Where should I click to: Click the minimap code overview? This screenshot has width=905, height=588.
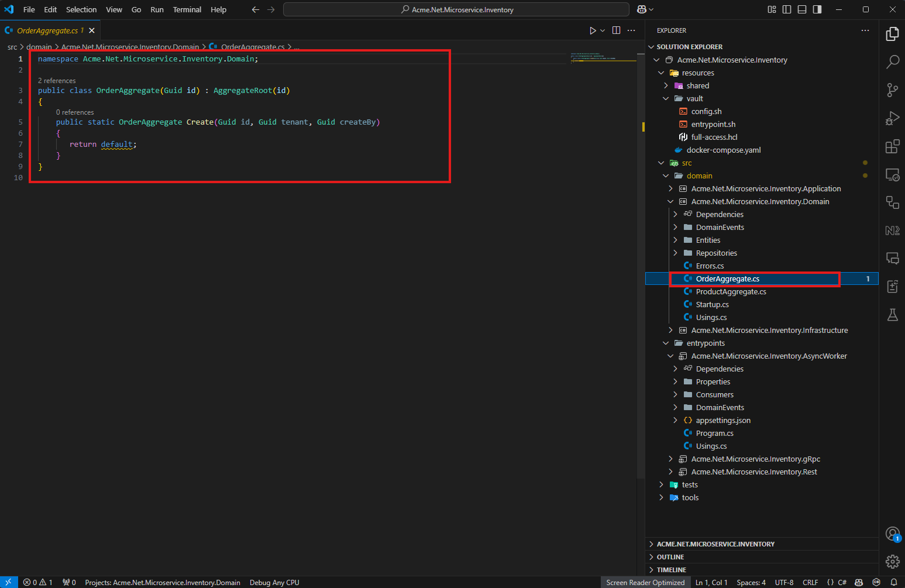point(603,57)
